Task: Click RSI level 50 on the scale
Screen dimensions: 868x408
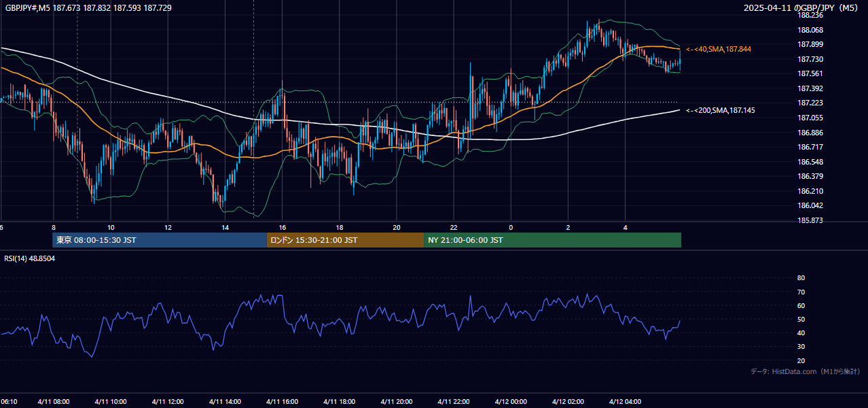Action: point(801,319)
